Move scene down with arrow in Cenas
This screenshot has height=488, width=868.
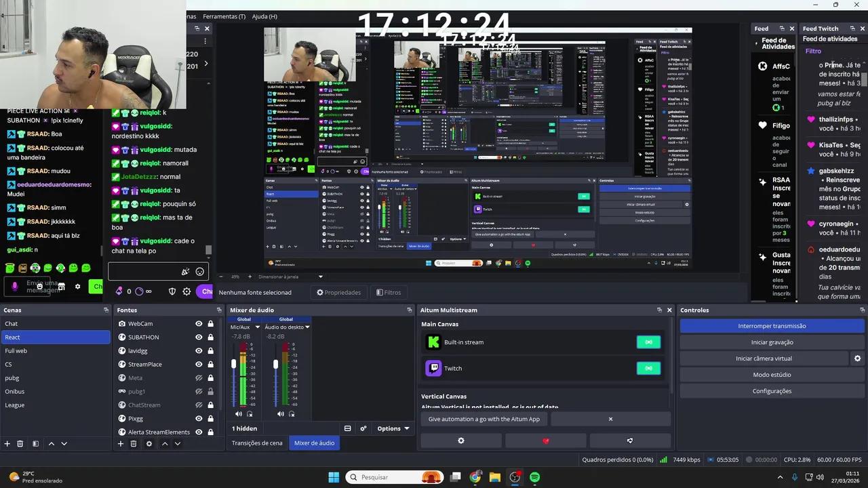[64, 444]
